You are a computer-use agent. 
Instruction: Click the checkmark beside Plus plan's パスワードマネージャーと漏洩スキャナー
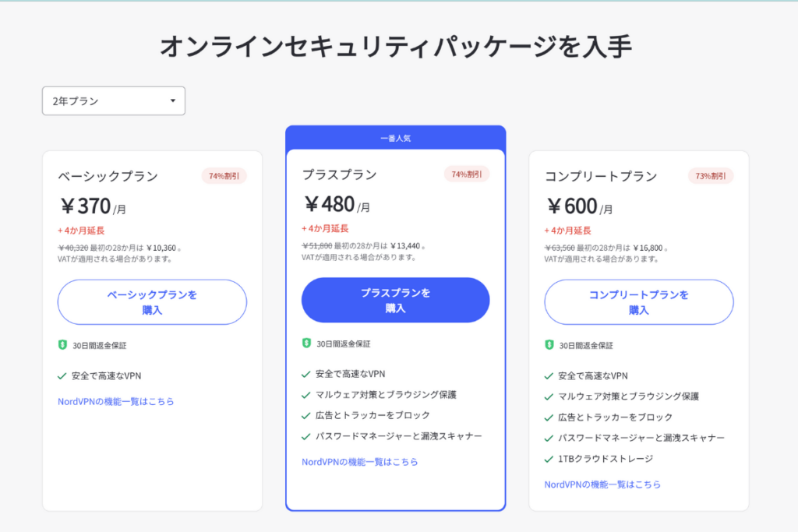pos(306,436)
